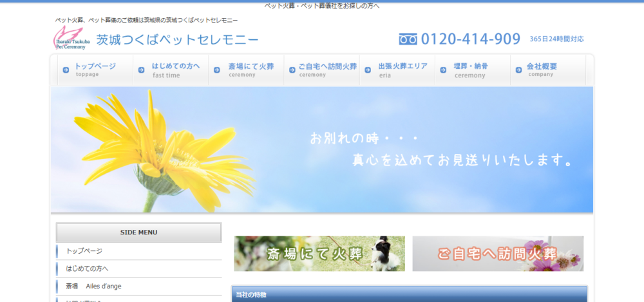Click the free-dial phone icon
The width and height of the screenshot is (644, 302).
click(x=408, y=39)
